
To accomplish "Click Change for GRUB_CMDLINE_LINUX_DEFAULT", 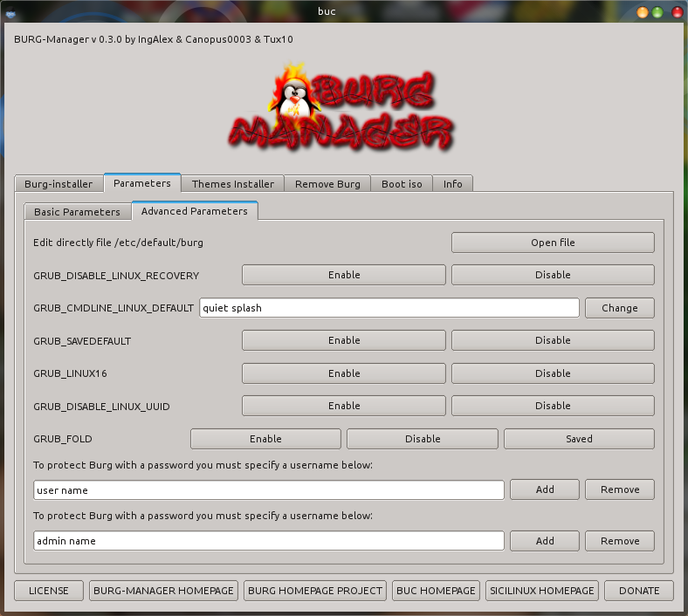I will pyautogui.click(x=619, y=308).
